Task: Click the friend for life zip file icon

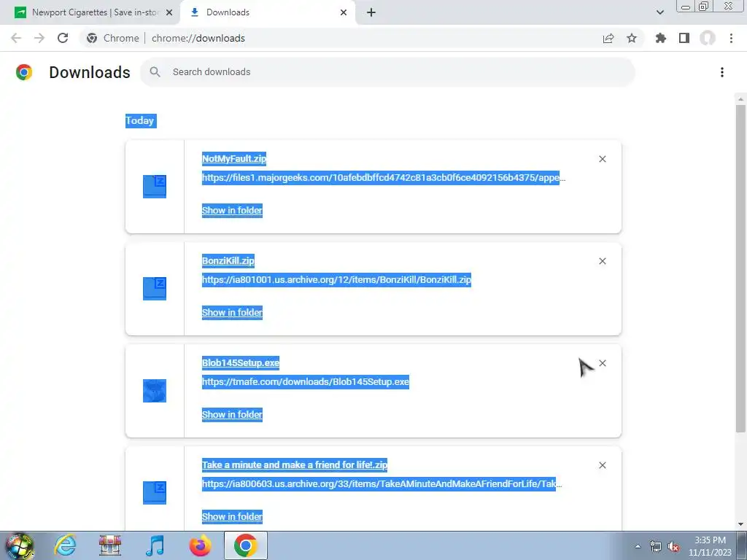Action: pos(155,492)
